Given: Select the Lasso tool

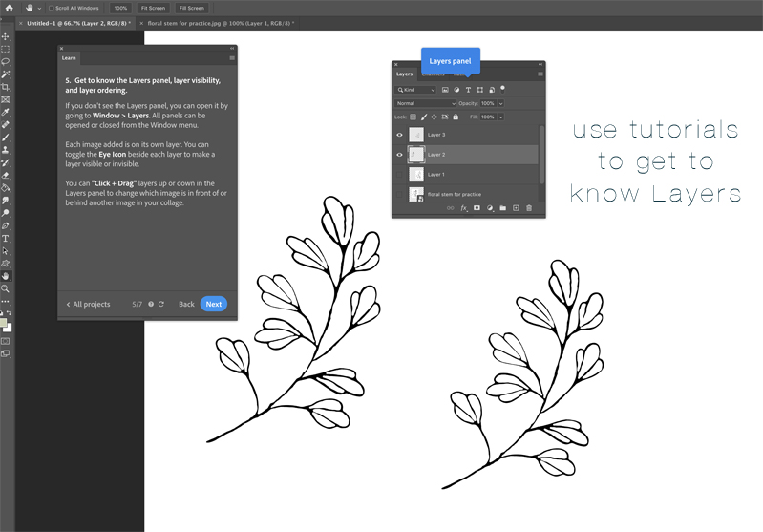Looking at the screenshot, I should [6, 61].
